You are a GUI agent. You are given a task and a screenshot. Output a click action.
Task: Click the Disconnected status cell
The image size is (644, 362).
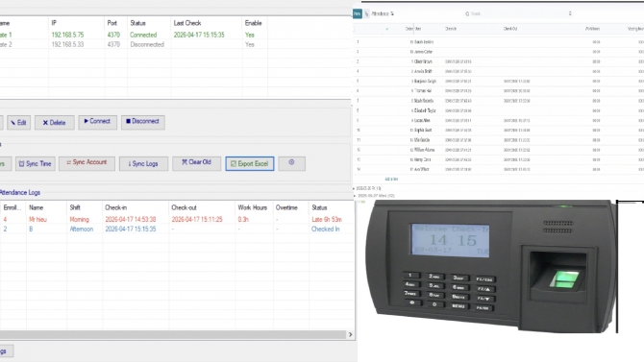[147, 44]
